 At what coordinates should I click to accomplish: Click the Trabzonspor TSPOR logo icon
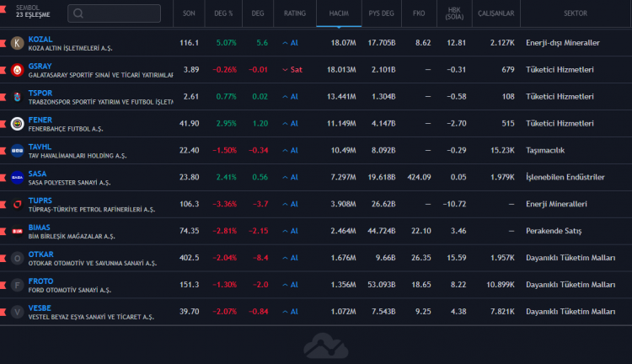coord(17,97)
